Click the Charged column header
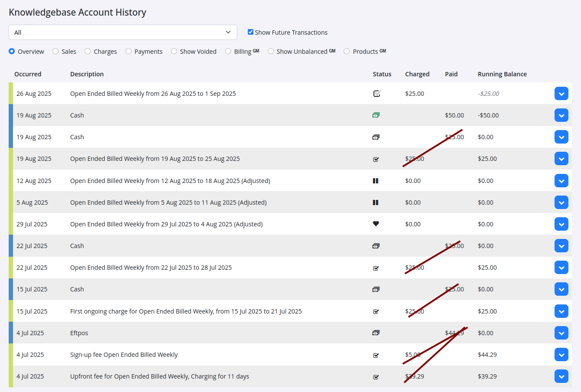 pyautogui.click(x=417, y=74)
